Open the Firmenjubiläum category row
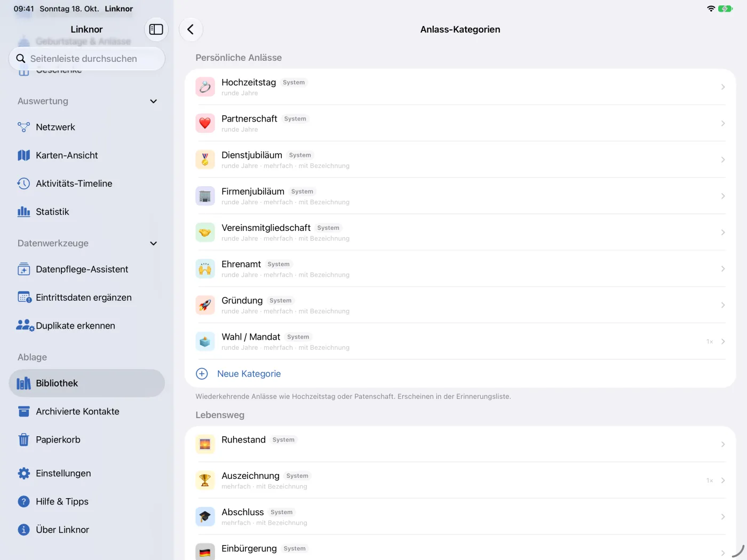 460,196
